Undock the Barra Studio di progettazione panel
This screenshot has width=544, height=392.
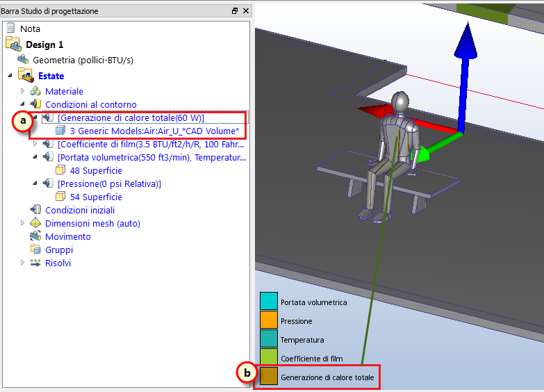click(235, 11)
